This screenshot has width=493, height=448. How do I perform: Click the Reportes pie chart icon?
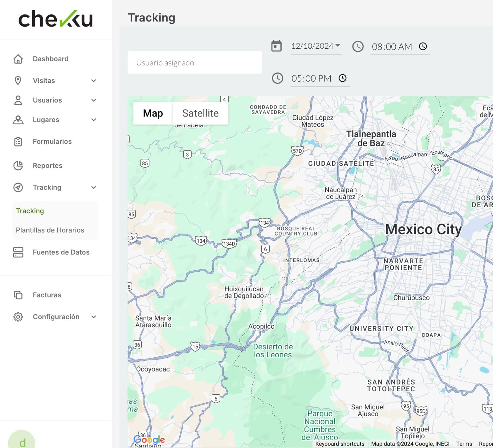[18, 166]
